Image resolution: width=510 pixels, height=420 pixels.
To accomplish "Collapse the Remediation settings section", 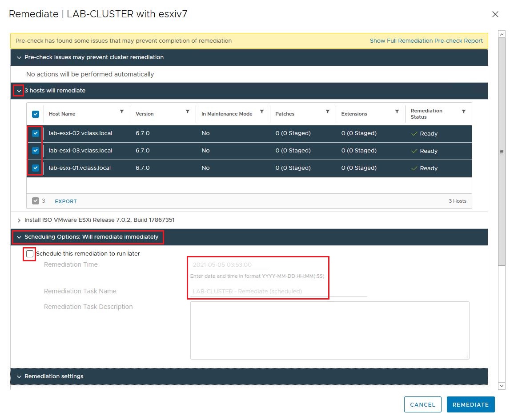I will tap(19, 376).
